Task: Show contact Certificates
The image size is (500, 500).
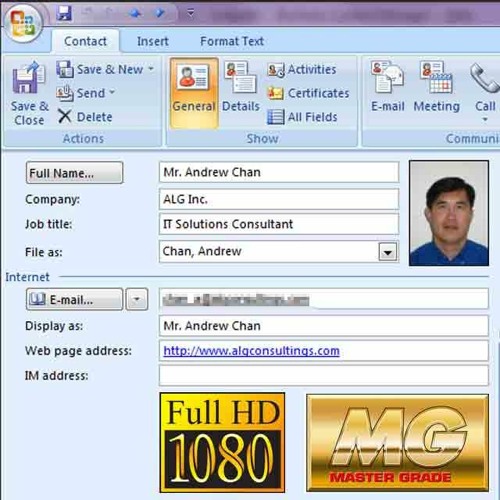Action: pos(308,93)
